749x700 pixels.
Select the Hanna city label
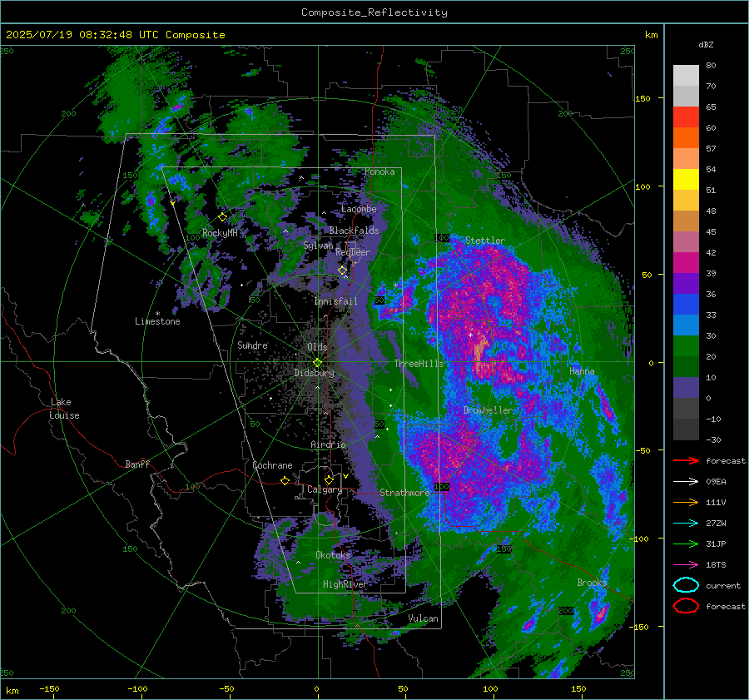click(x=582, y=370)
